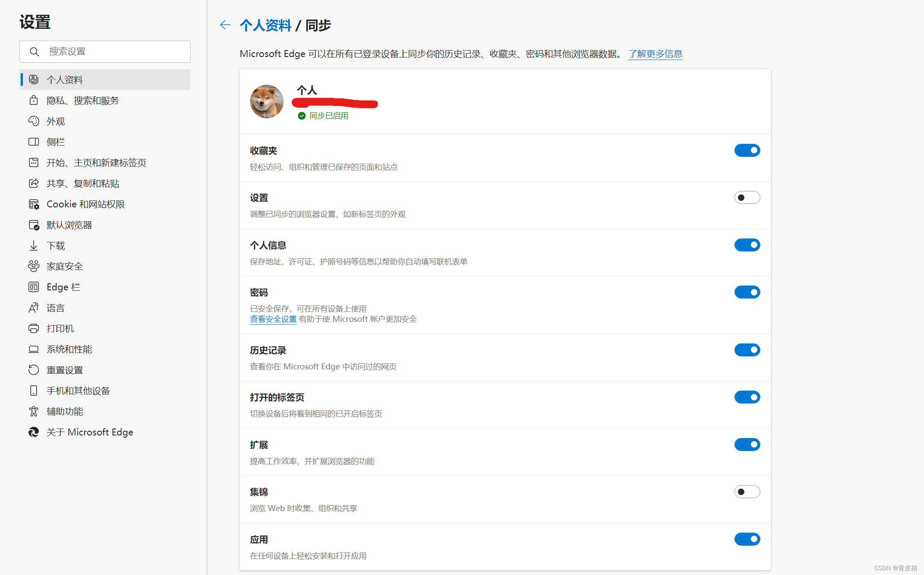
Task: Disable the 历史记录 sync toggle
Action: pyautogui.click(x=747, y=350)
